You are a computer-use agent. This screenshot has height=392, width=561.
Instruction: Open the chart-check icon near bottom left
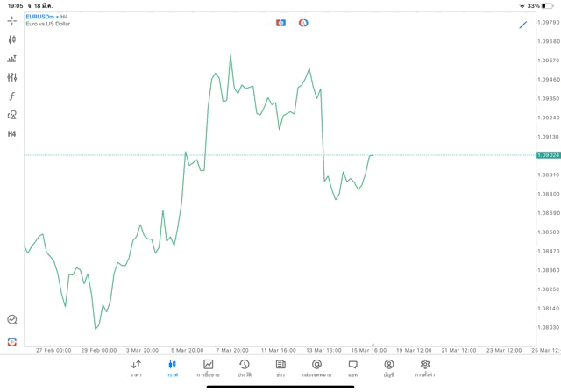[12, 320]
